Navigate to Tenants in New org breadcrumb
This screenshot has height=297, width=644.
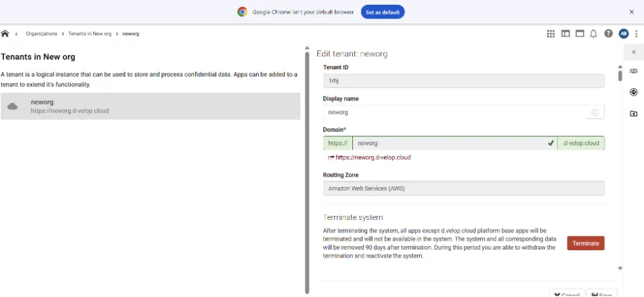[x=90, y=34]
